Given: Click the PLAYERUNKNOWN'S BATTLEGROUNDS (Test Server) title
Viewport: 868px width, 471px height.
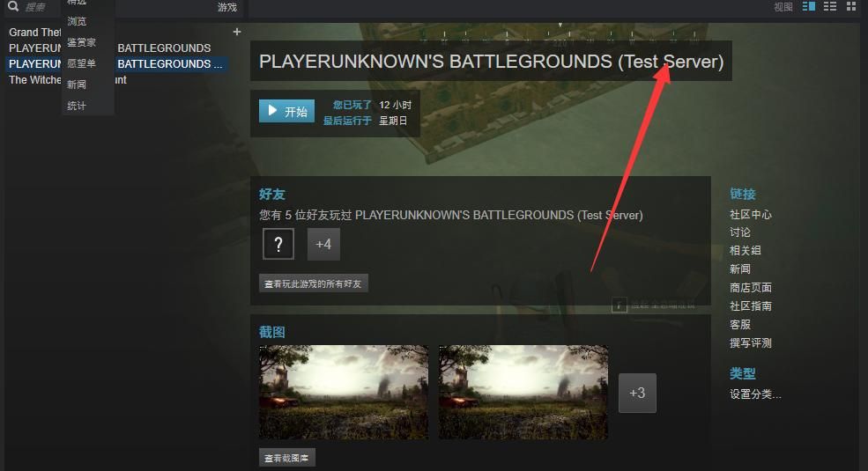Looking at the screenshot, I should 491,62.
